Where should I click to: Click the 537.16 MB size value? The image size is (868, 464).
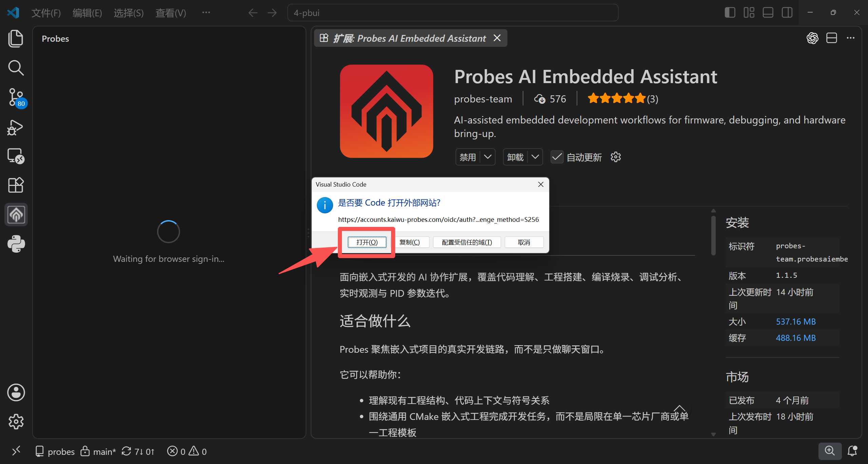(796, 322)
